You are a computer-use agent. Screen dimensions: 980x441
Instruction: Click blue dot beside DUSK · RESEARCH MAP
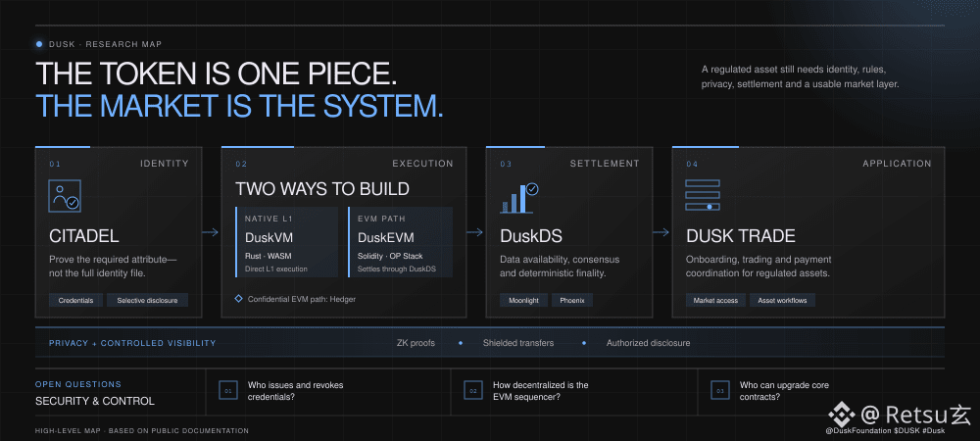pyautogui.click(x=39, y=44)
